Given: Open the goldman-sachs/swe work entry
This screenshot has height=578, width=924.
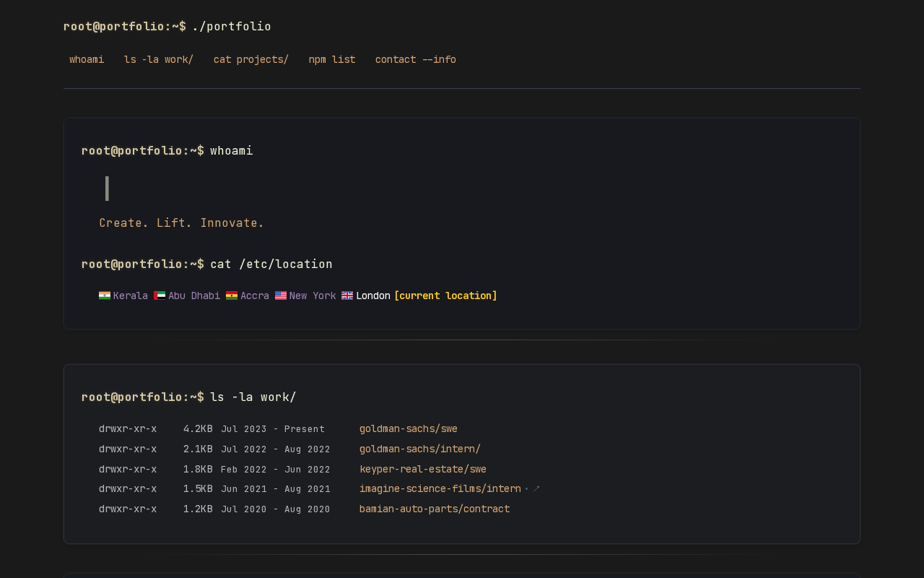Looking at the screenshot, I should [409, 428].
